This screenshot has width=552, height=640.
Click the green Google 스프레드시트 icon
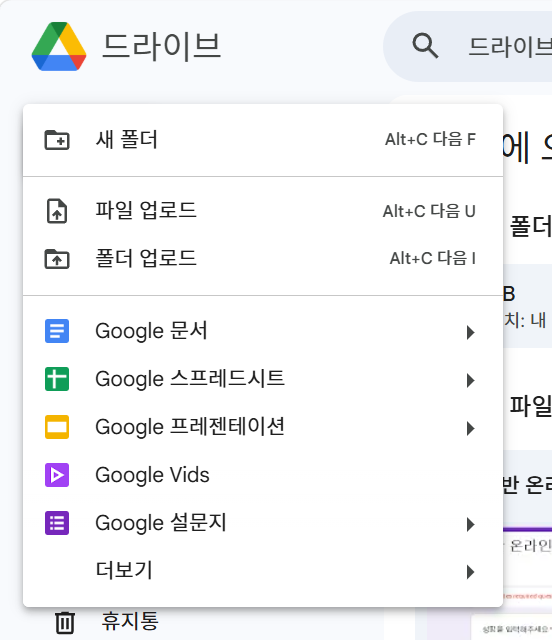coord(57,379)
